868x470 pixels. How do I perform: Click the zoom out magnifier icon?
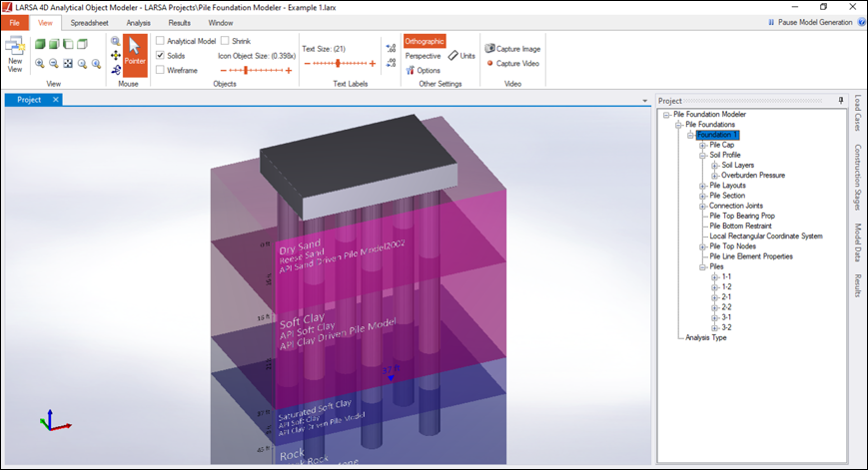pyautogui.click(x=54, y=64)
